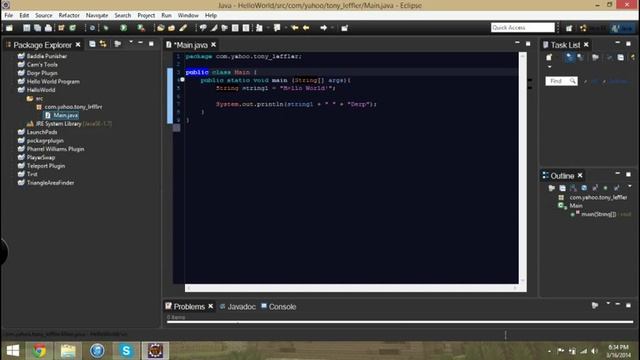Click the volume icon in system tray

click(x=595, y=351)
